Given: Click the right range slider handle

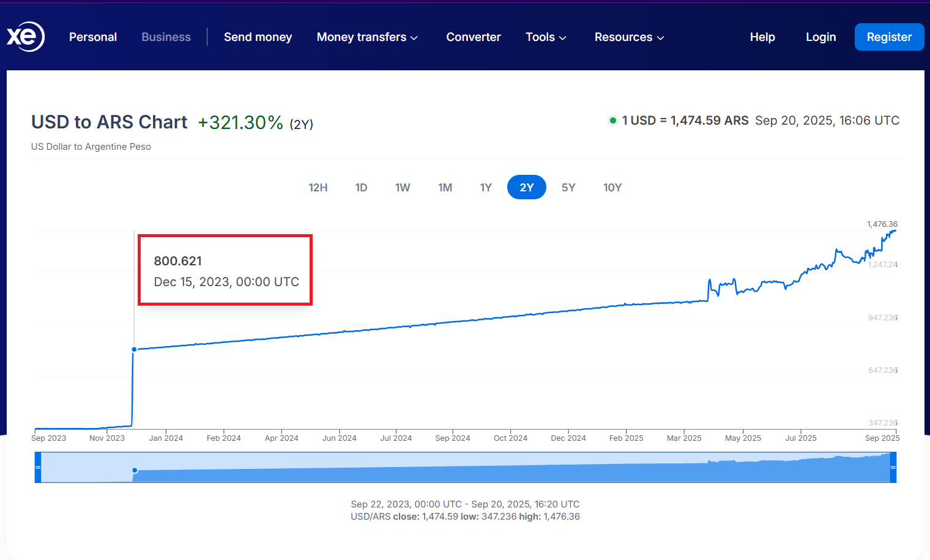Looking at the screenshot, I should tap(893, 467).
